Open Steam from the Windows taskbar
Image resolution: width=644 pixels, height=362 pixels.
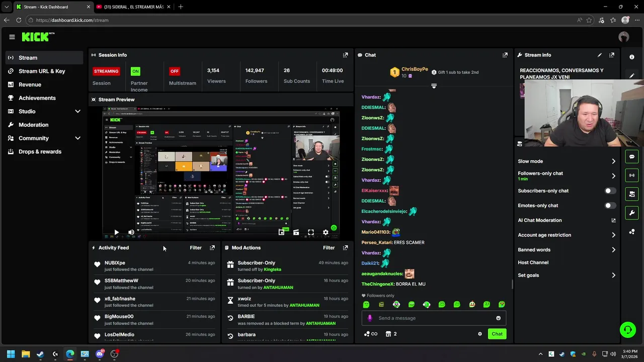[x=40, y=354]
